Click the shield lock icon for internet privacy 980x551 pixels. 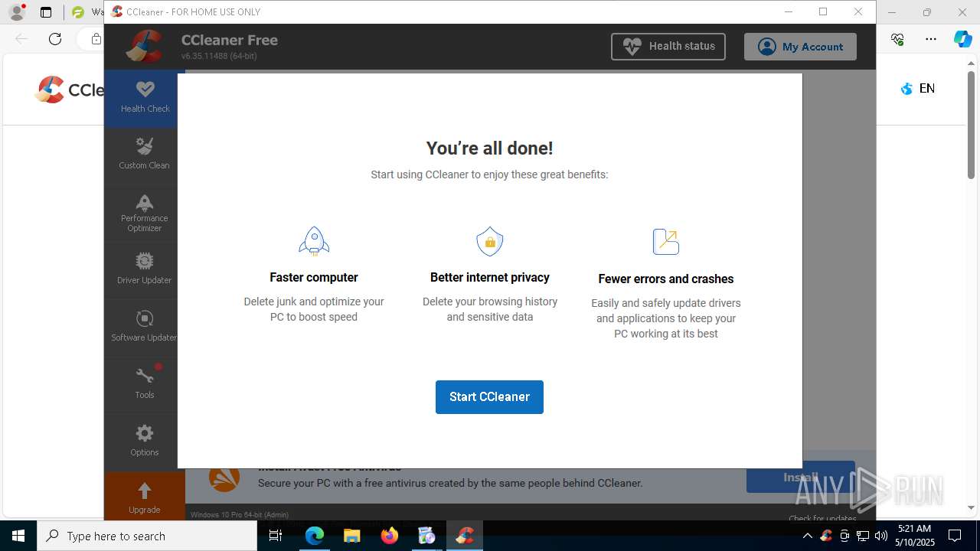coord(490,241)
